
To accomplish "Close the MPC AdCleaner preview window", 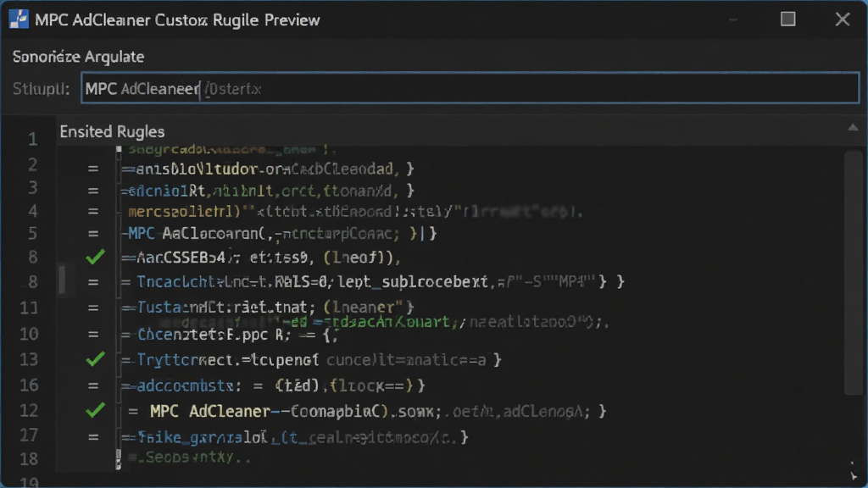I will point(842,19).
